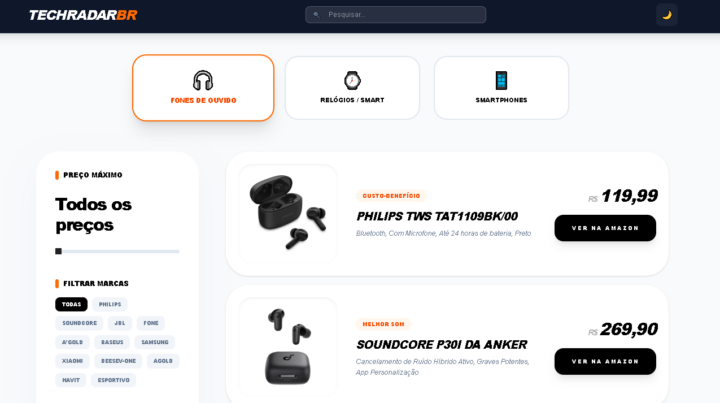Filter by the Samsung brand chip
The image size is (720, 403).
155,342
